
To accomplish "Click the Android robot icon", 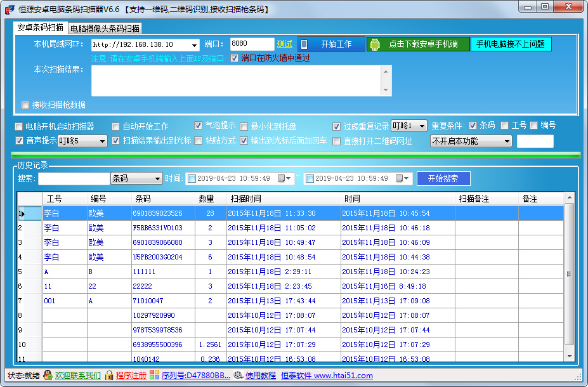I will (374, 44).
